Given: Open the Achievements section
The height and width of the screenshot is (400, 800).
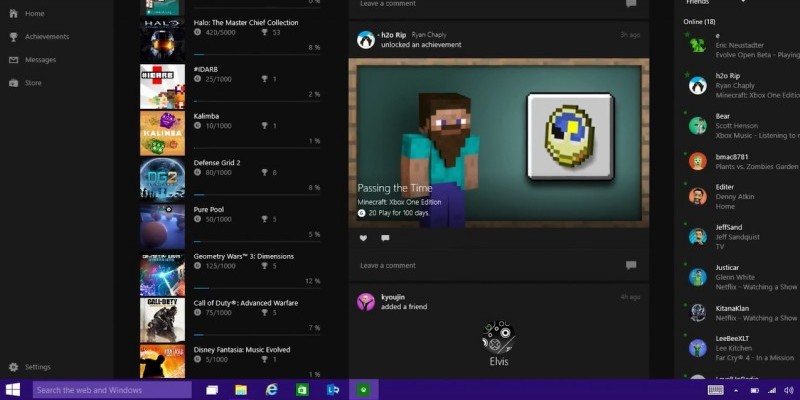Looking at the screenshot, I should tap(47, 37).
